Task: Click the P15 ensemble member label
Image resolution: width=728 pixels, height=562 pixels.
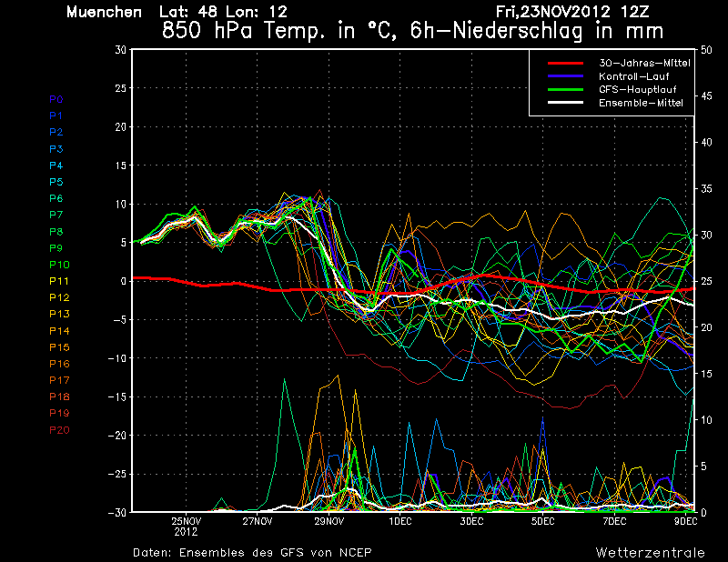Action: coord(59,347)
